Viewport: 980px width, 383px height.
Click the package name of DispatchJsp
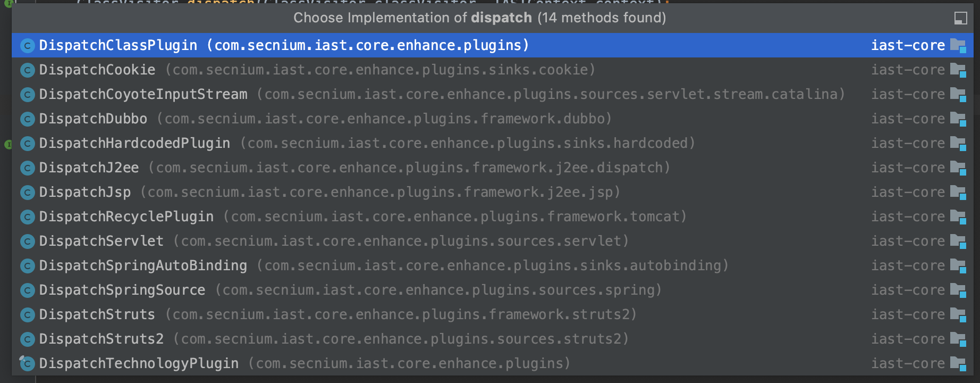click(380, 193)
